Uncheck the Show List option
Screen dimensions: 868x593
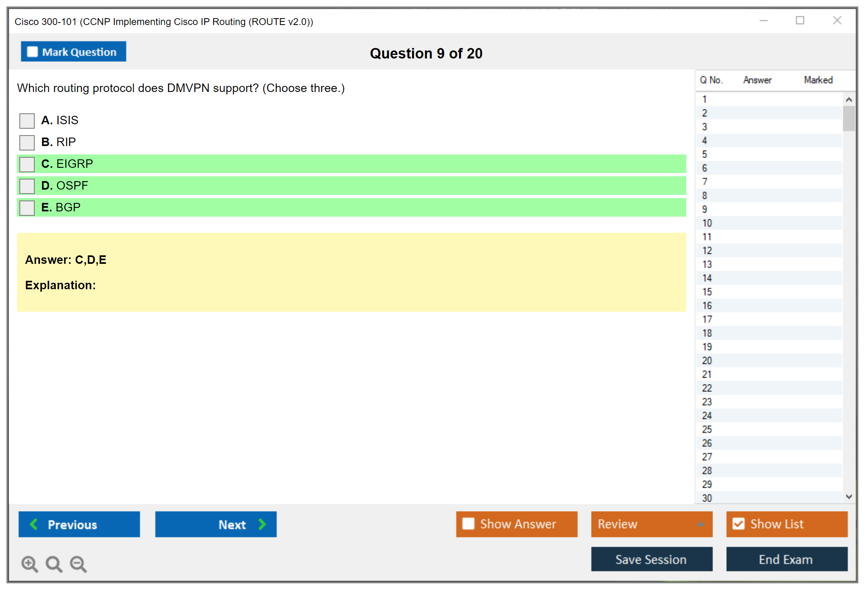tap(738, 524)
